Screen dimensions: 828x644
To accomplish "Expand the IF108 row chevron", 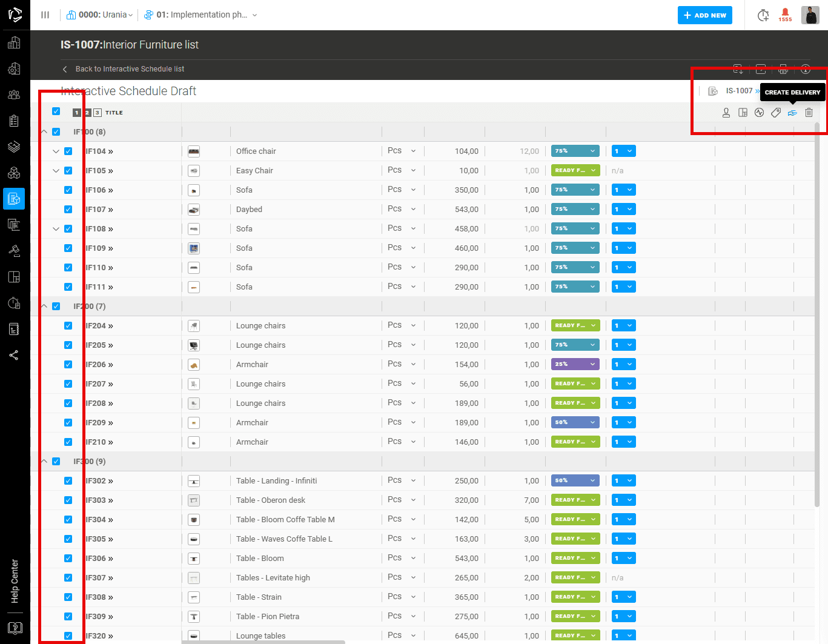I will click(x=56, y=229).
